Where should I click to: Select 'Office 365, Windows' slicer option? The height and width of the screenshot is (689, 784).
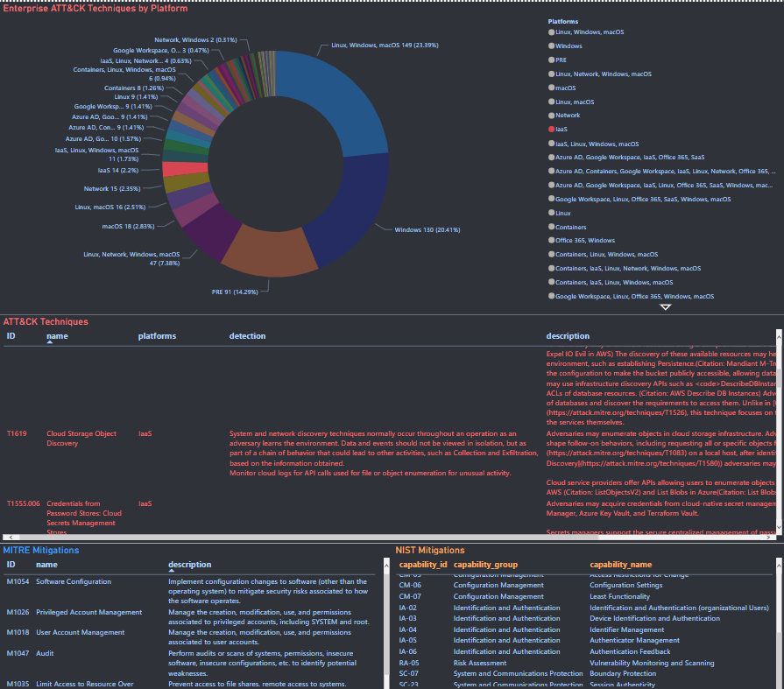(x=582, y=241)
